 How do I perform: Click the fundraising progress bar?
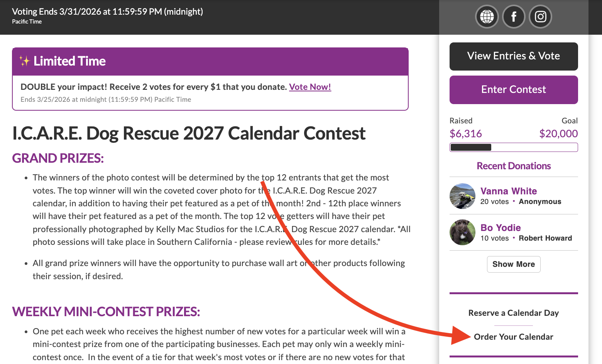pos(514,147)
